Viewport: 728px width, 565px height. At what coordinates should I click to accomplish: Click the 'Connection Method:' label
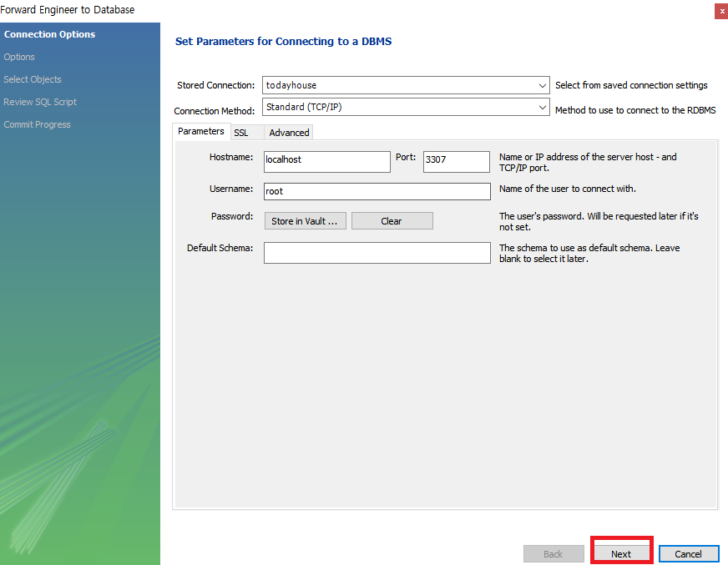click(214, 111)
